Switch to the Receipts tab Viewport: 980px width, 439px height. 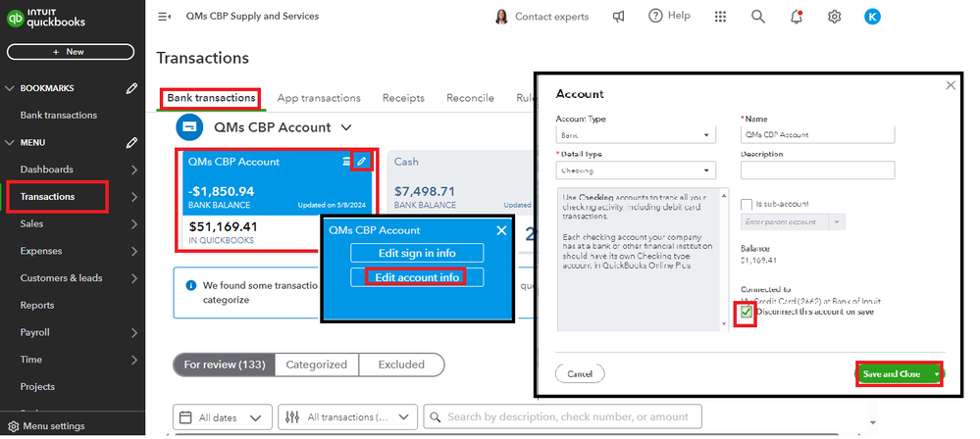403,98
